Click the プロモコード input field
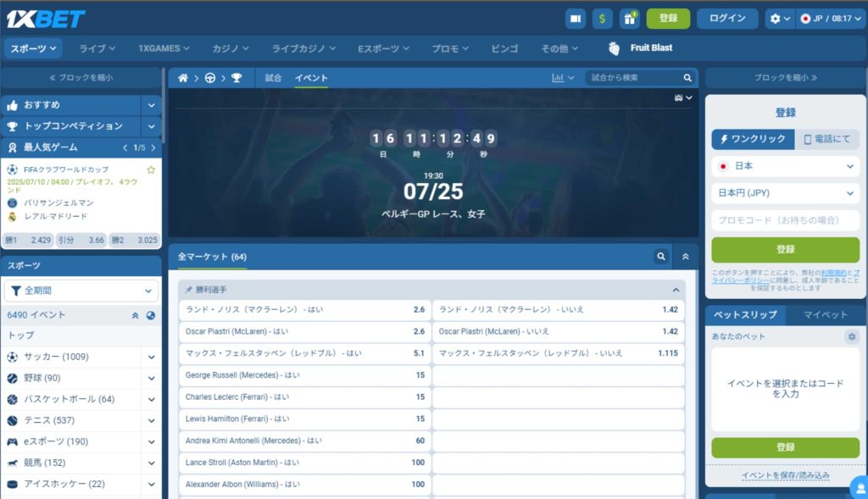This screenshot has width=868, height=499. point(786,220)
